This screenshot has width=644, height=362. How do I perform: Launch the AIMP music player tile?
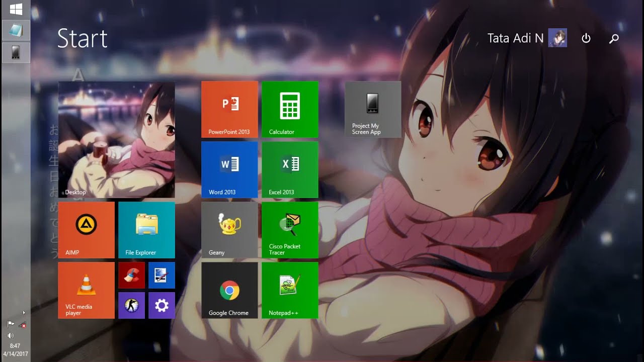pos(86,230)
